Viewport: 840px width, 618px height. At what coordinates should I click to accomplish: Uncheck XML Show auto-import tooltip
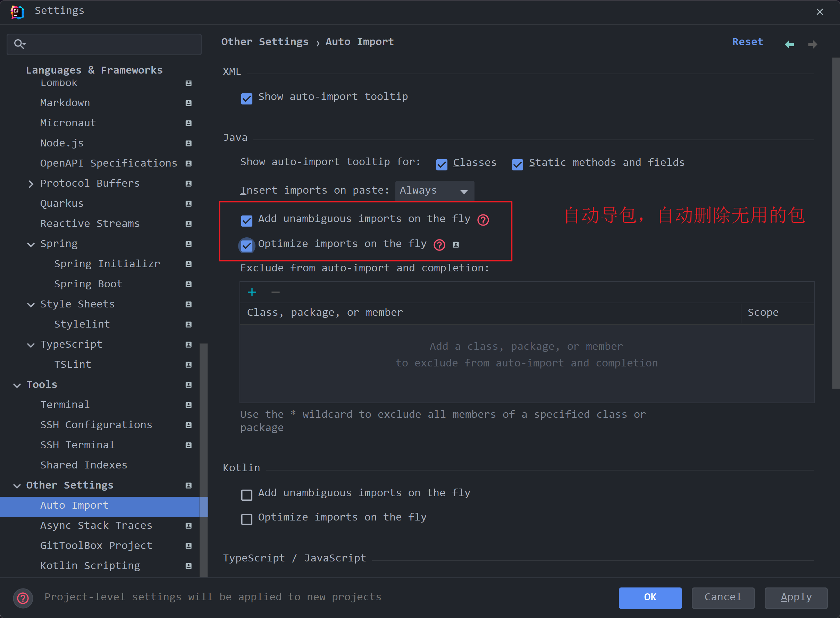pyautogui.click(x=246, y=99)
